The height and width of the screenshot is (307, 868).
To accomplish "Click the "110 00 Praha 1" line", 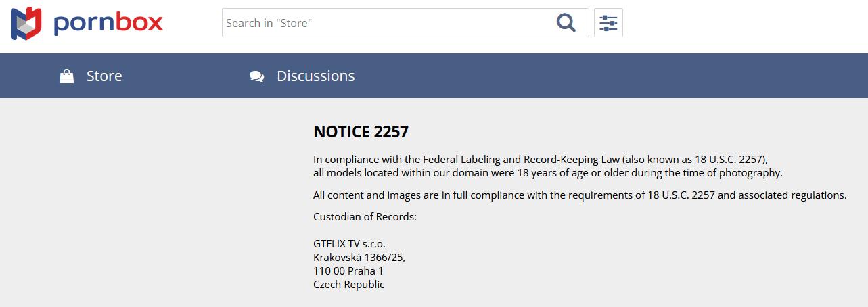I will click(x=348, y=270).
